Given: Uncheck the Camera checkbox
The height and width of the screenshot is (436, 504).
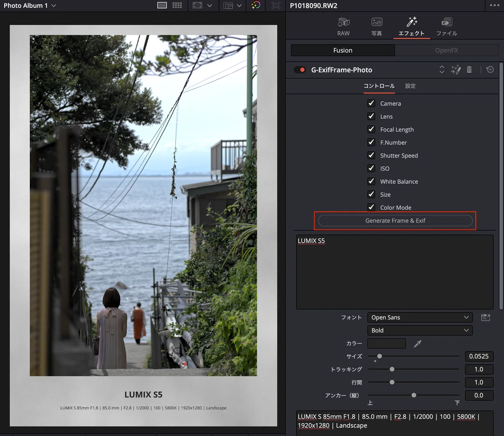Looking at the screenshot, I should [x=371, y=103].
